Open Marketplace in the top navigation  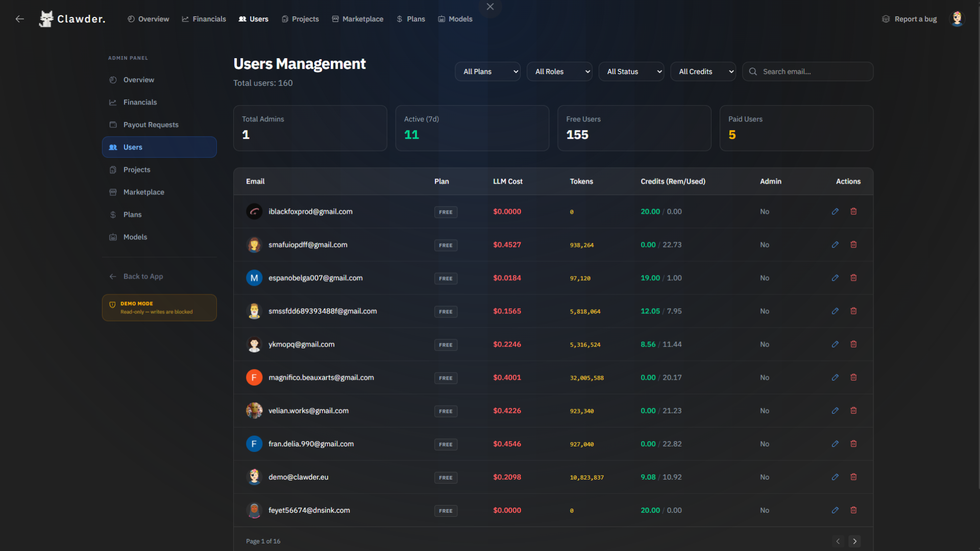click(x=357, y=19)
